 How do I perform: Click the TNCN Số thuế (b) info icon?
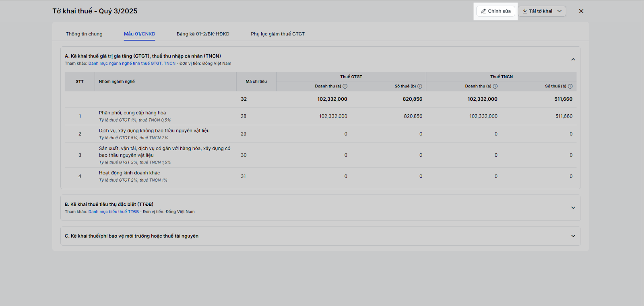coord(570,86)
